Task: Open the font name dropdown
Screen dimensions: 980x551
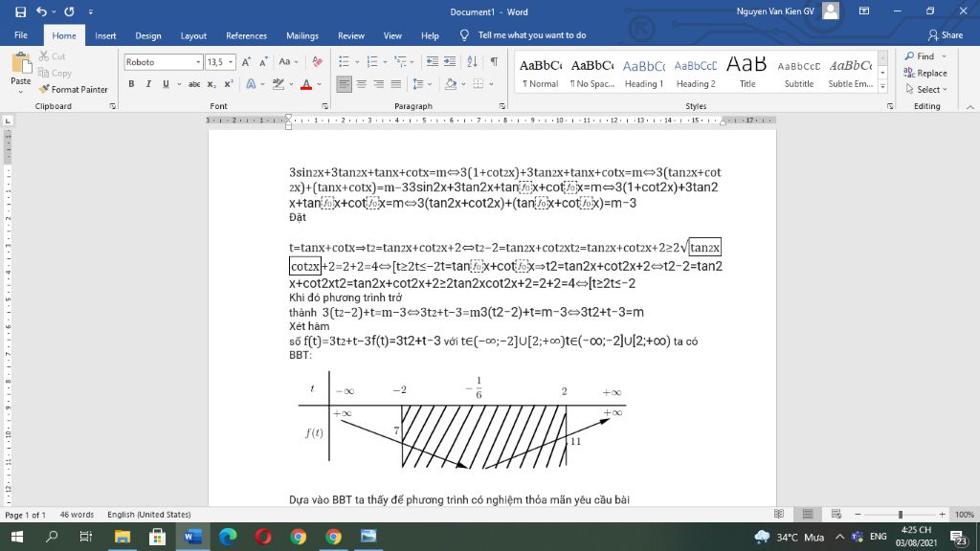Action: (x=198, y=62)
